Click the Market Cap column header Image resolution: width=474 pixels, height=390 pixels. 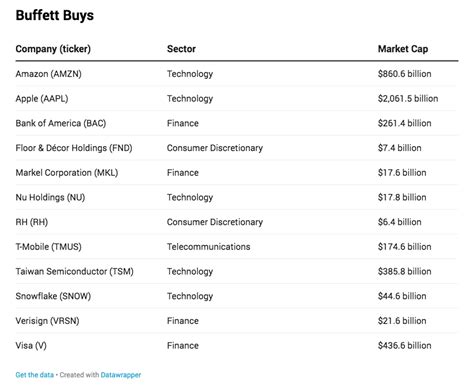pos(403,49)
